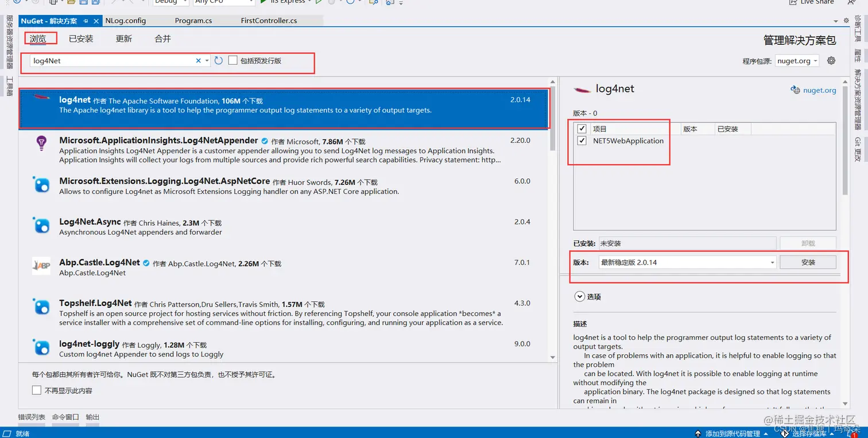This screenshot has height=438, width=868.
Task: Click the log4net logo in details pane
Action: point(582,89)
